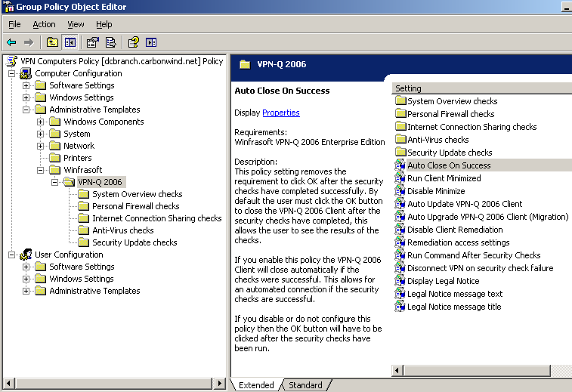
Task: Click the User Configuration tree icon
Action: coord(26,255)
